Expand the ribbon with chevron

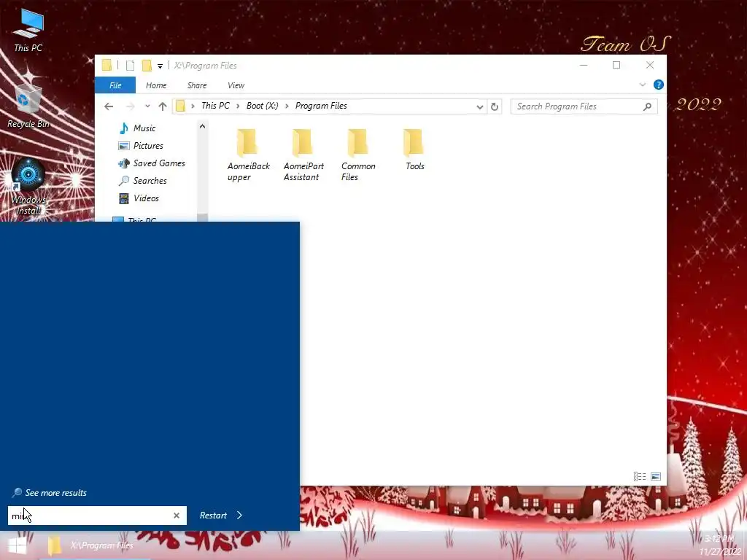[642, 85]
